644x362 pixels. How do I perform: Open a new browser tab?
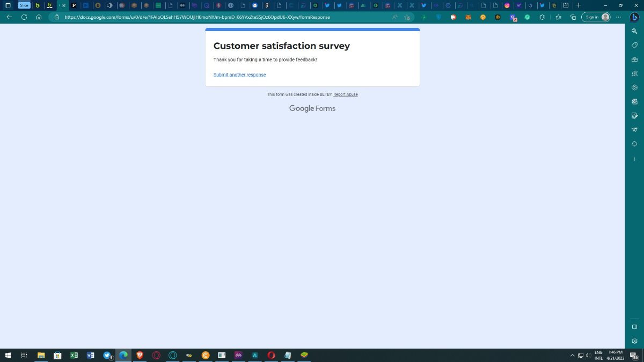pyautogui.click(x=579, y=5)
